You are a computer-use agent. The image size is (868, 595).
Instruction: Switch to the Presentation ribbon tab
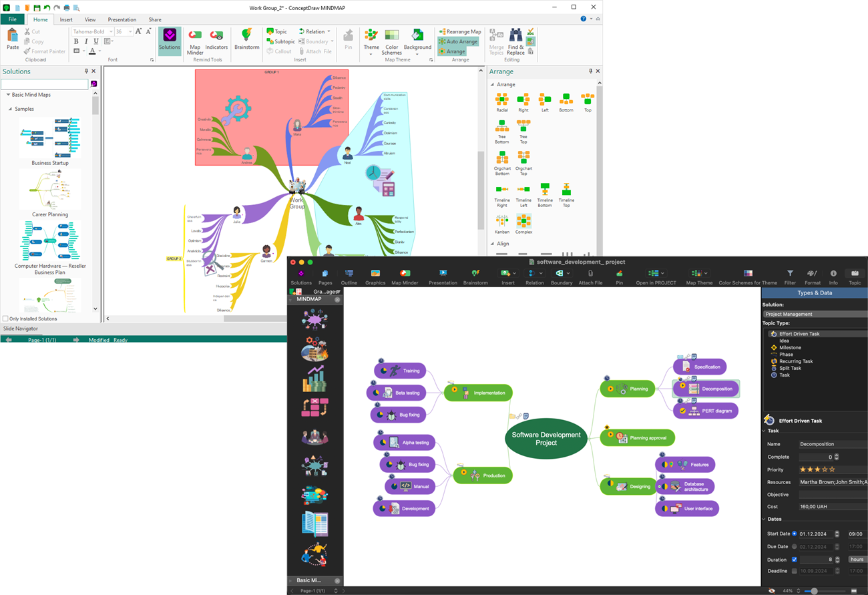(122, 19)
